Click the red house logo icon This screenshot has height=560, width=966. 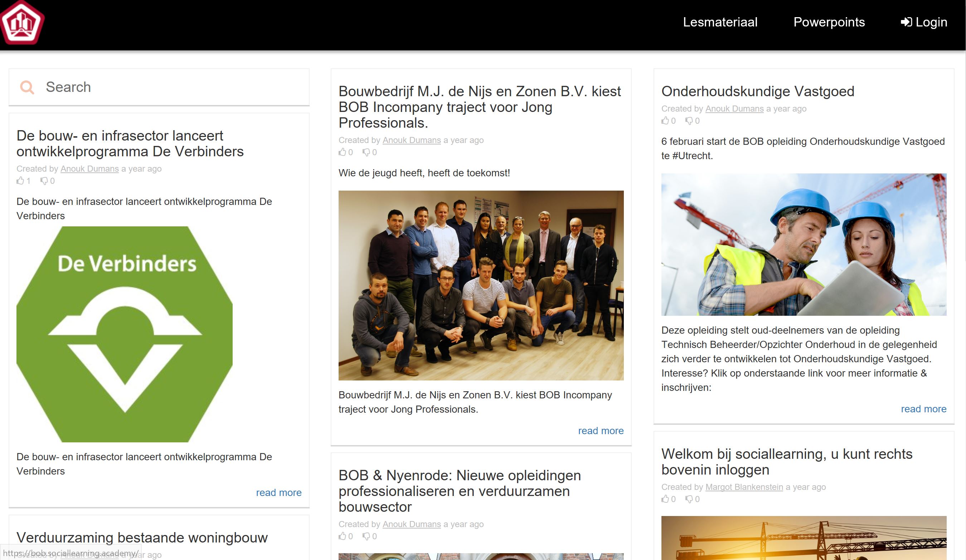[22, 22]
